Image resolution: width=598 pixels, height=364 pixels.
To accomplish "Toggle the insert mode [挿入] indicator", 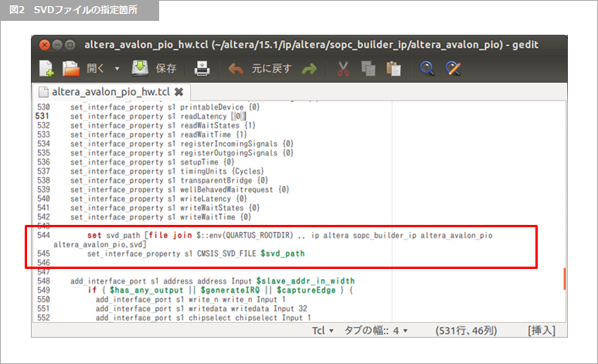I will click(541, 330).
